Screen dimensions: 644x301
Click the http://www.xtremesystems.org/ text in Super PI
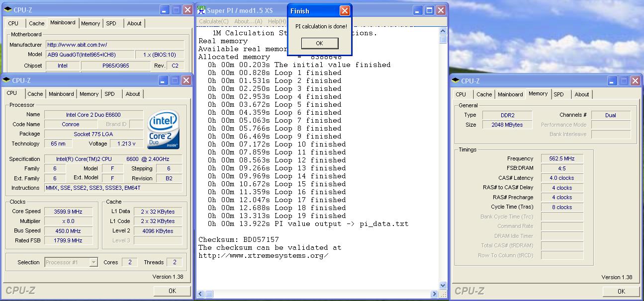[263, 255]
